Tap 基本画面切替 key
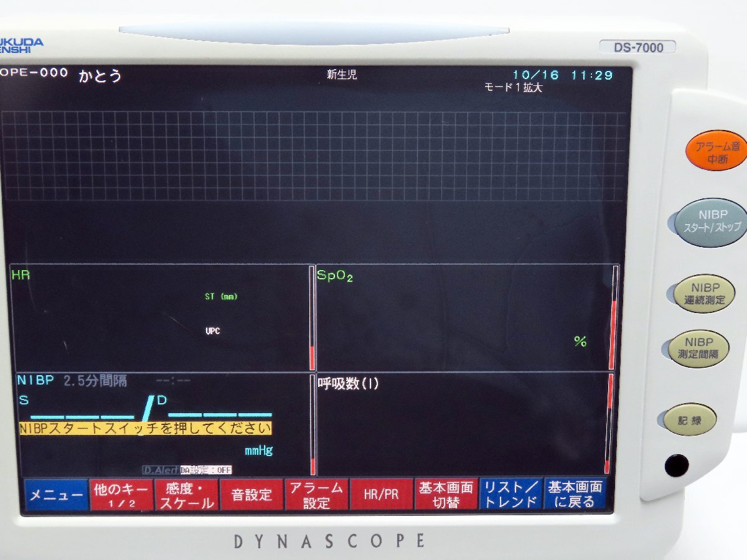This screenshot has height=560, width=747. pos(446,495)
